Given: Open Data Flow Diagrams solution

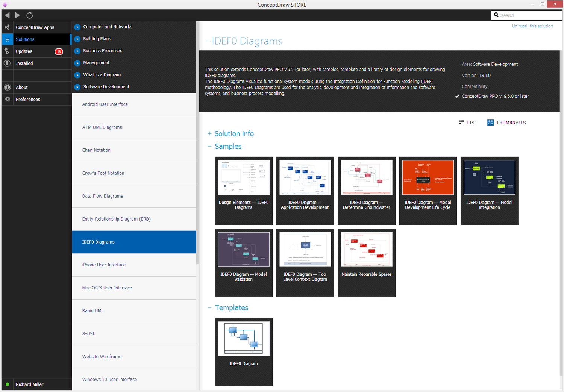Looking at the screenshot, I should [134, 196].
